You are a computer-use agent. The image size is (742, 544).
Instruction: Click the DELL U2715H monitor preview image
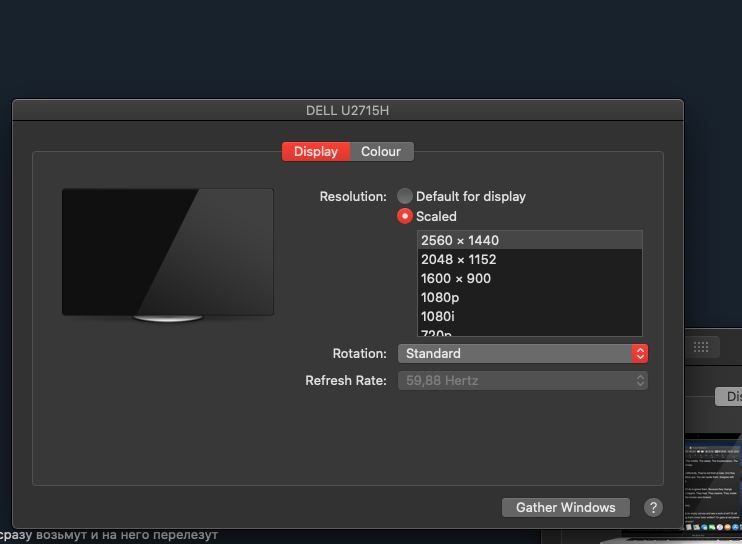pos(168,255)
